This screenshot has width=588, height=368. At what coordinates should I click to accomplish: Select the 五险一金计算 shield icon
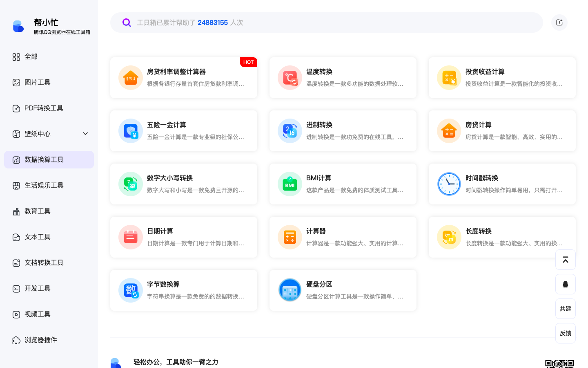pyautogui.click(x=131, y=131)
